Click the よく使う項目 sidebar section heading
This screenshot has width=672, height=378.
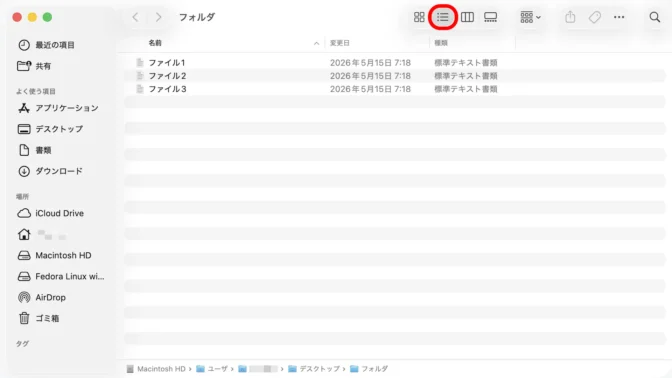36,91
